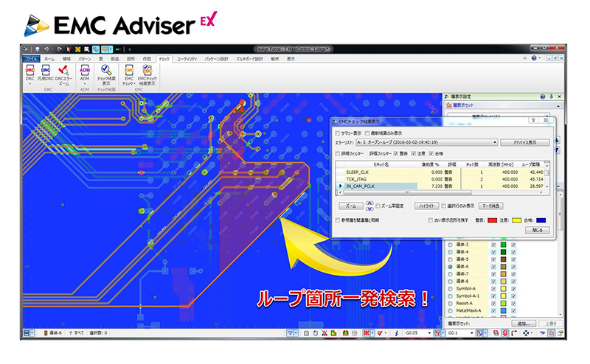Open the quick access toolbar customize arrow
The height and width of the screenshot is (364, 590).
[x=129, y=49]
